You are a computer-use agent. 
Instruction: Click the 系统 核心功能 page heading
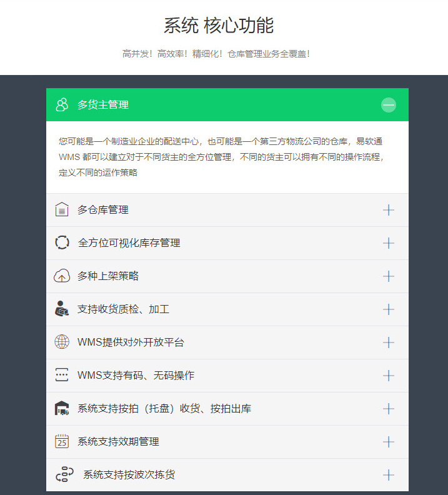coord(219,25)
